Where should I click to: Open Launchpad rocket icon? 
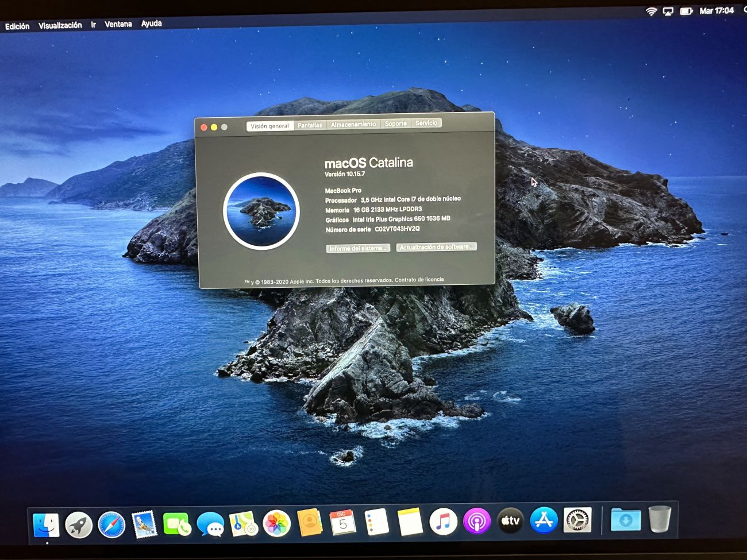click(x=79, y=525)
